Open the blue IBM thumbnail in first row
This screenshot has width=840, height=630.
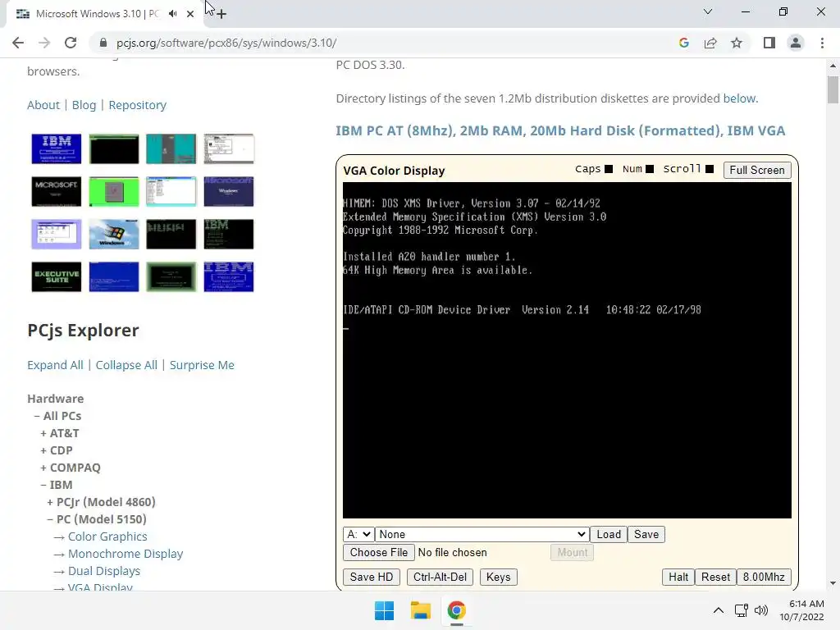click(x=57, y=148)
